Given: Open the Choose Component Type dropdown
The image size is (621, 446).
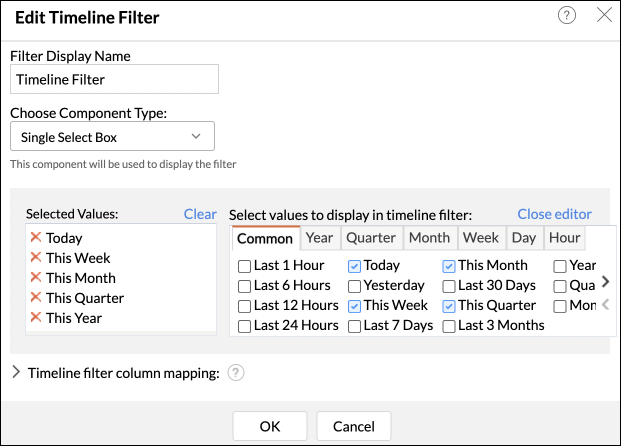Looking at the screenshot, I should 112,136.
